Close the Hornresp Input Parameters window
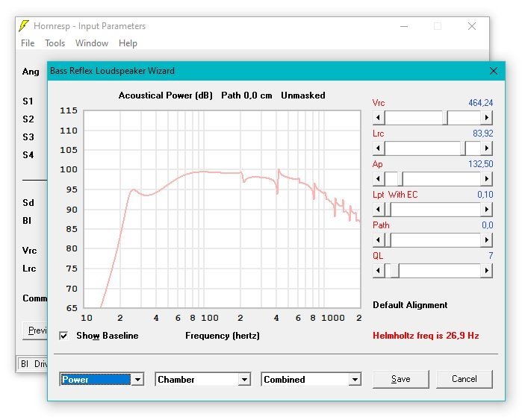Image resolution: width=522 pixels, height=420 pixels. pyautogui.click(x=472, y=26)
